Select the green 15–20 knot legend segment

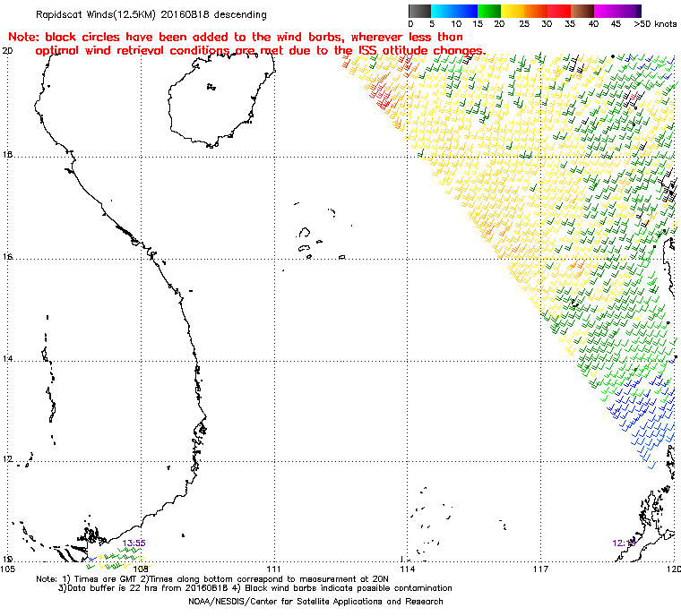pyautogui.click(x=489, y=11)
